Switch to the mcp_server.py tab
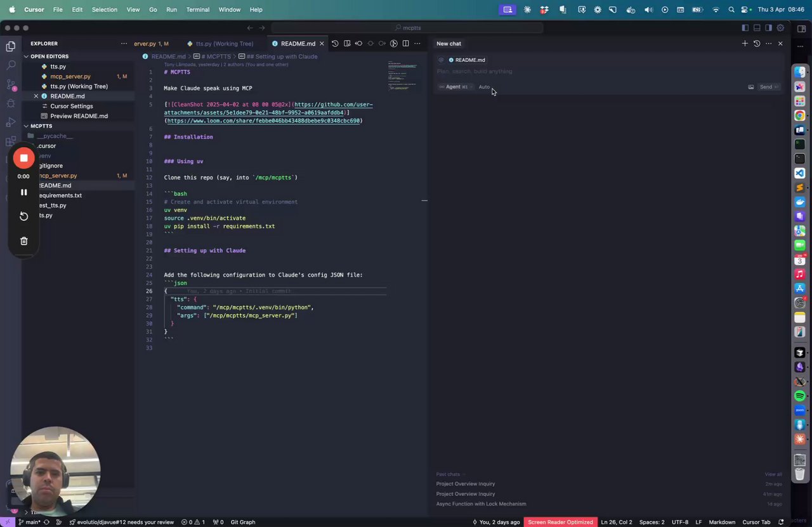Viewport: 812px width, 527px height. [151, 44]
